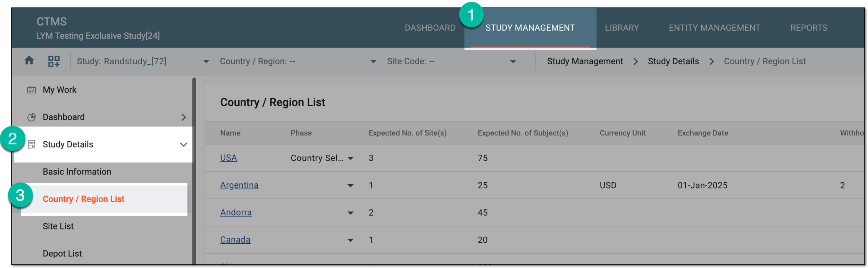The width and height of the screenshot is (868, 268).
Task: Click the Exchange Date column header
Action: 703,133
